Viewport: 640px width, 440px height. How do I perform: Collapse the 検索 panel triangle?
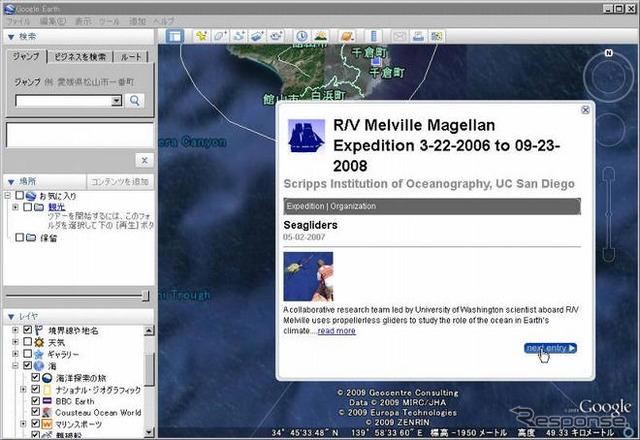(11, 37)
